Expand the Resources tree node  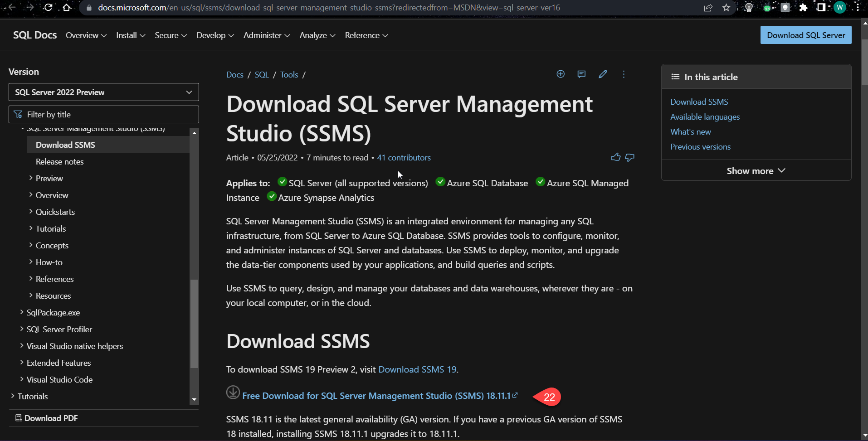[x=31, y=296]
